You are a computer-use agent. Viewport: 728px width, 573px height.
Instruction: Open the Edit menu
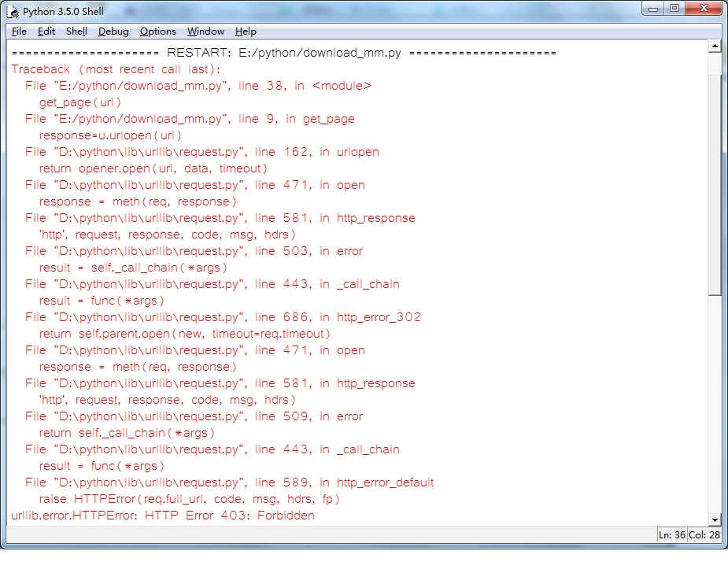[46, 31]
